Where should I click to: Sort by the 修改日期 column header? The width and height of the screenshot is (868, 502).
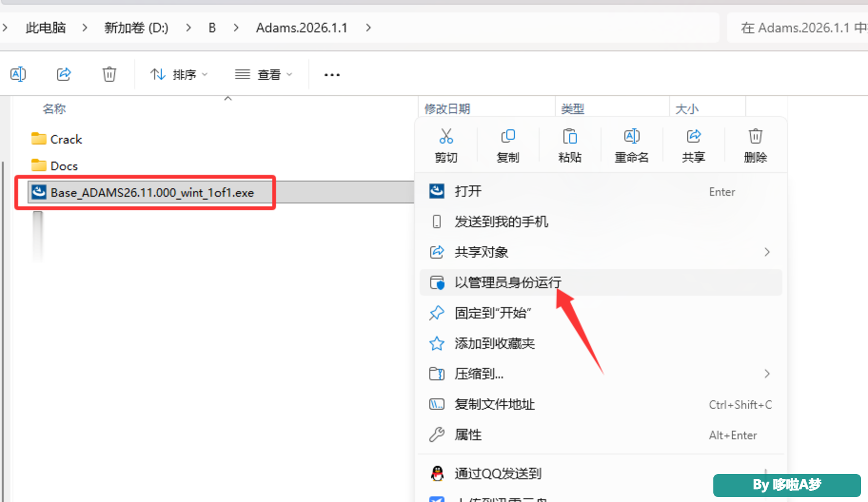tap(447, 109)
